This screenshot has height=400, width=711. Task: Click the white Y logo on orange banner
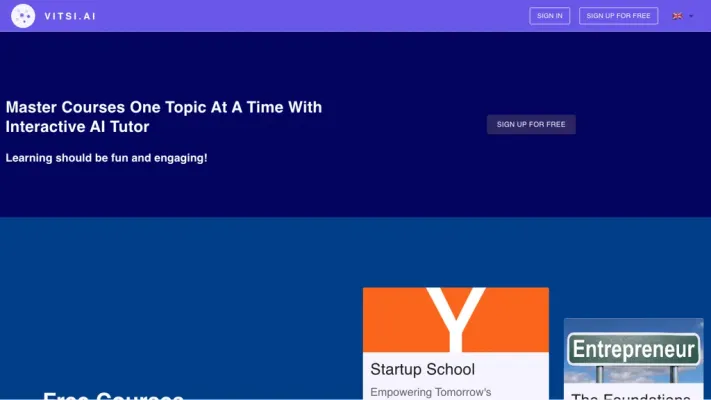pos(456,313)
